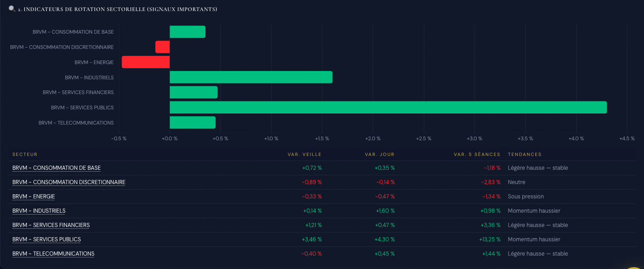Click the +1,60 % value for Industriels
The height and width of the screenshot is (269, 644).
point(385,211)
